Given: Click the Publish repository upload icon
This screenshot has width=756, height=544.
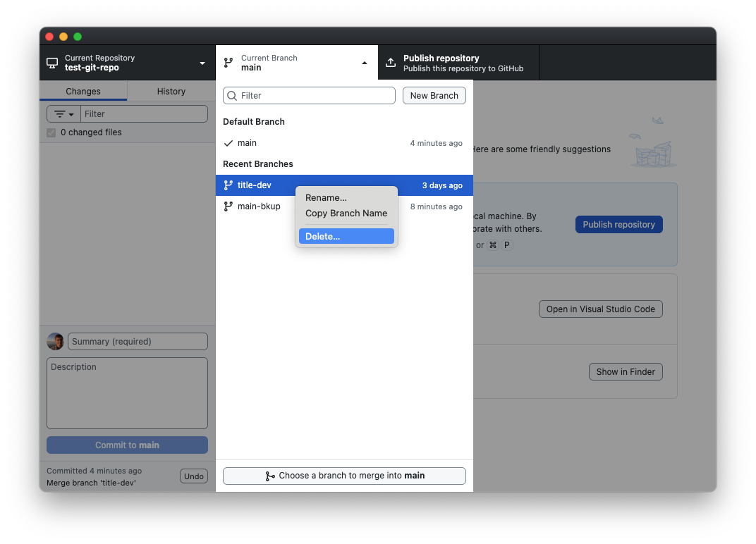Looking at the screenshot, I should point(391,63).
